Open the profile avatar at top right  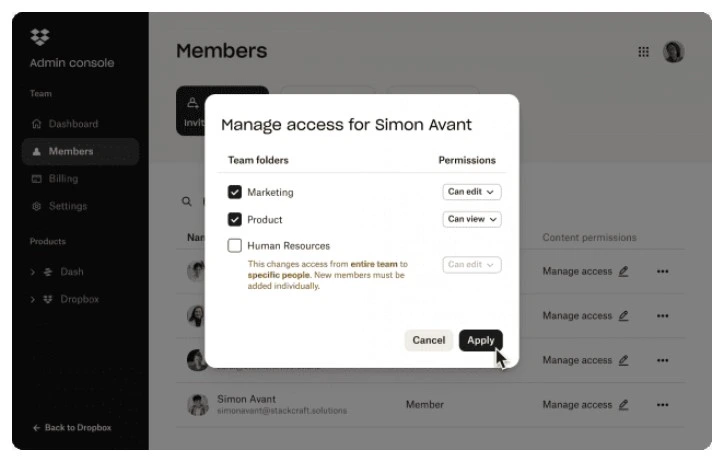pos(674,52)
